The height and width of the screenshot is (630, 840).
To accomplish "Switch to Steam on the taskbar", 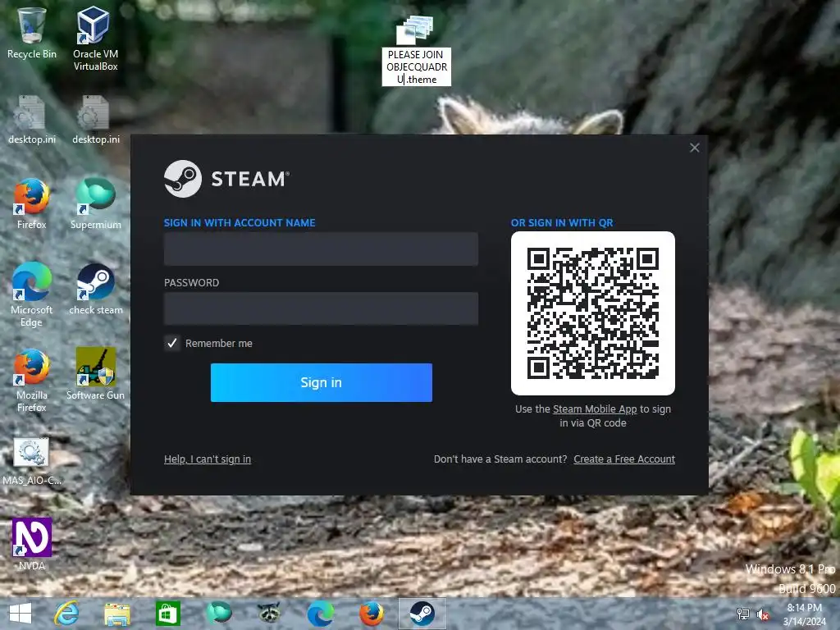I will 422,614.
